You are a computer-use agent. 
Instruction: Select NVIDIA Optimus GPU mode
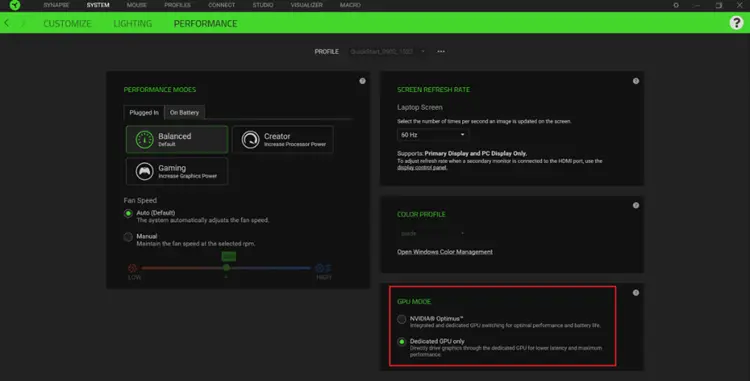click(401, 319)
